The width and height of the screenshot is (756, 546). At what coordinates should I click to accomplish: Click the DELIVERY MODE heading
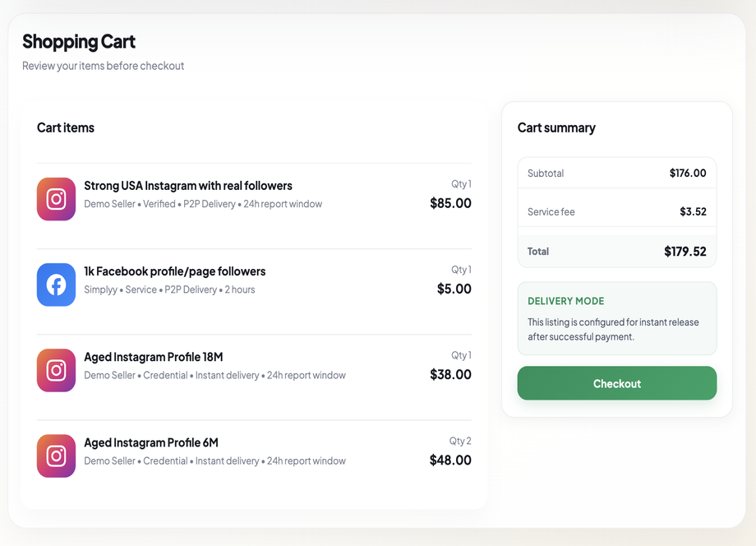(565, 301)
